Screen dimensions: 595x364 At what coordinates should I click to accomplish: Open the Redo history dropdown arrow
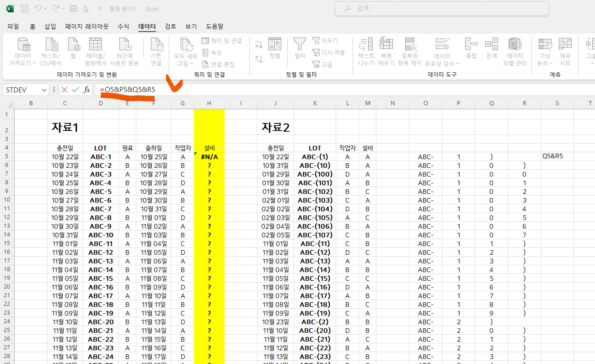click(64, 9)
